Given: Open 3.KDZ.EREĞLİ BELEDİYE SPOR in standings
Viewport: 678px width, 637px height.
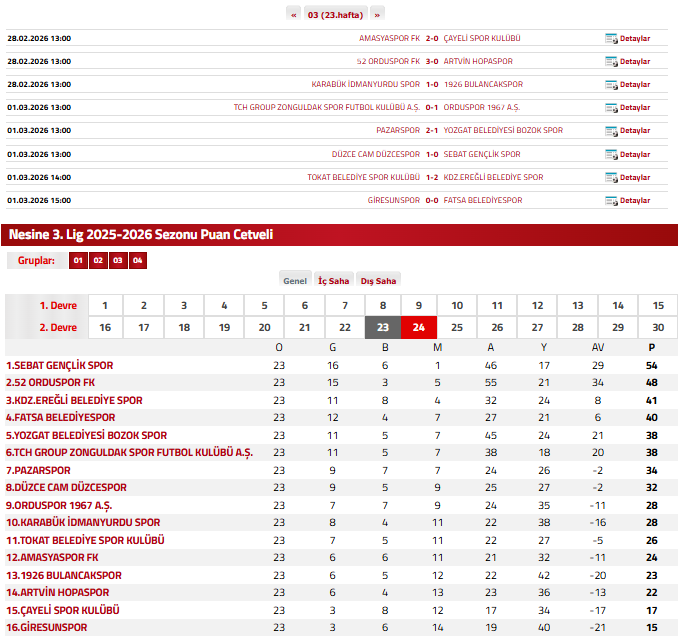Looking at the screenshot, I should 74,400.
